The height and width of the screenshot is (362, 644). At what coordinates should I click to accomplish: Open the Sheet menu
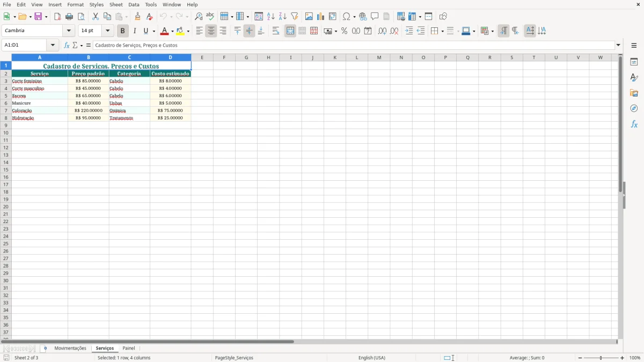[x=116, y=4]
